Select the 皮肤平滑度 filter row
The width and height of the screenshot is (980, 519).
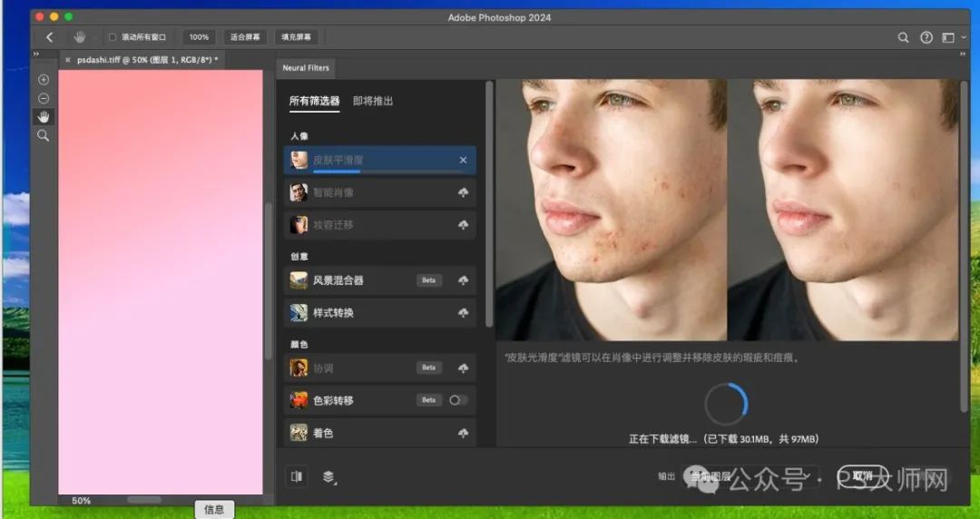pos(380,160)
